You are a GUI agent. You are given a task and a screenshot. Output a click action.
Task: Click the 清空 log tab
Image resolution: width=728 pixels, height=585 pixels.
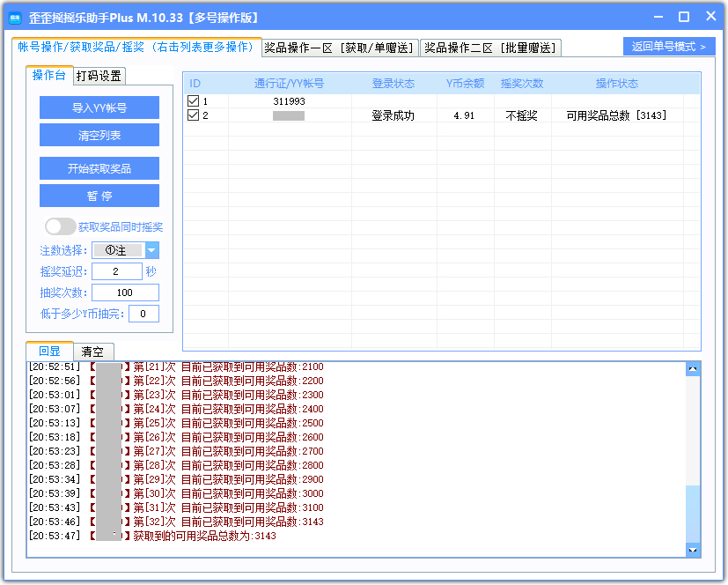pos(92,352)
